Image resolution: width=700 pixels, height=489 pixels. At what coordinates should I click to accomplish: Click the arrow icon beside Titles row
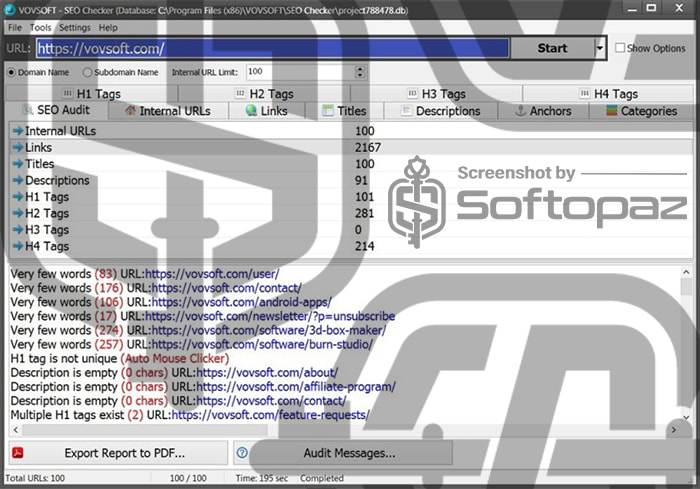tap(18, 164)
